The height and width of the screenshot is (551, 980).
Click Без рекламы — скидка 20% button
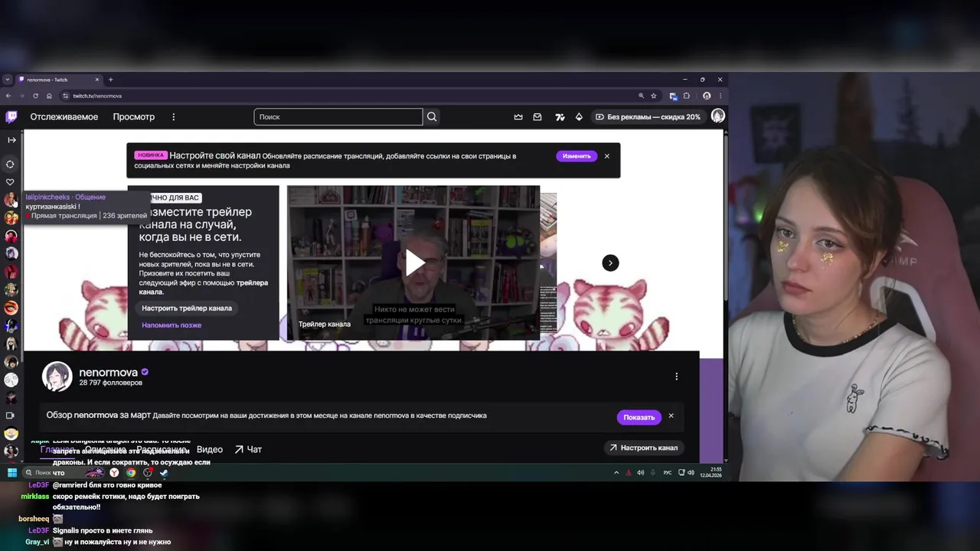click(648, 117)
